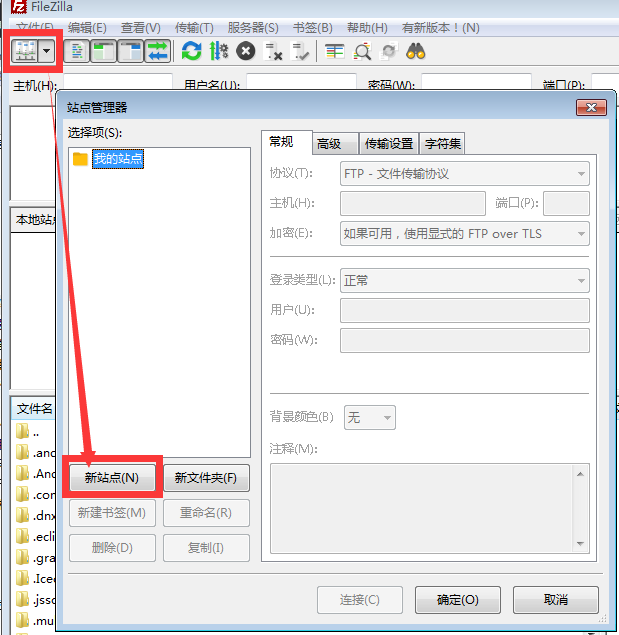Open the 有新版本！(N) menu
Image resolution: width=619 pixels, height=635 pixels.
[x=440, y=28]
